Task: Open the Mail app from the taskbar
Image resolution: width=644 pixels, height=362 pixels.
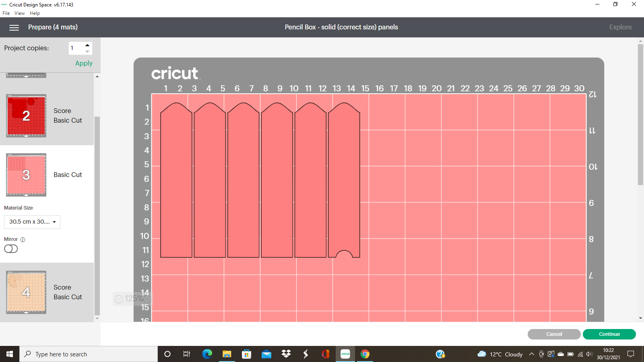Action: (266, 354)
